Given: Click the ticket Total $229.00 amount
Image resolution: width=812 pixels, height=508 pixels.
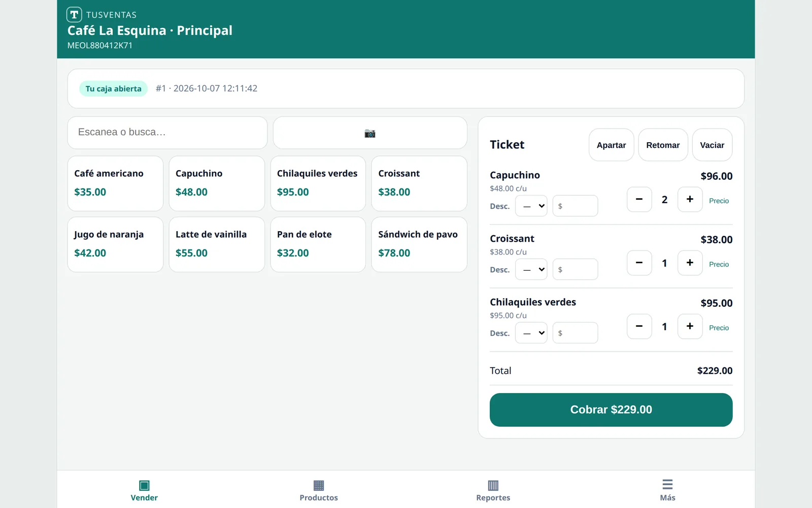Looking at the screenshot, I should pos(715,371).
